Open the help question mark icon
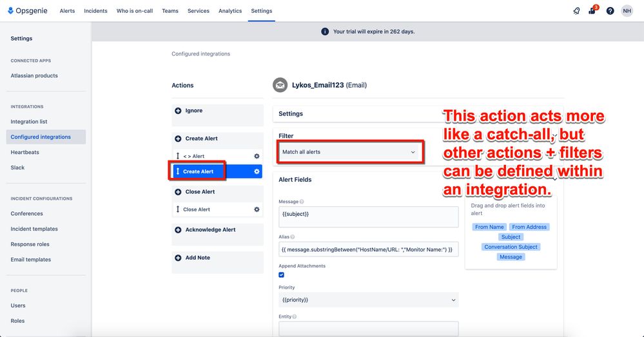Screen dimensions: 644x337 610,11
